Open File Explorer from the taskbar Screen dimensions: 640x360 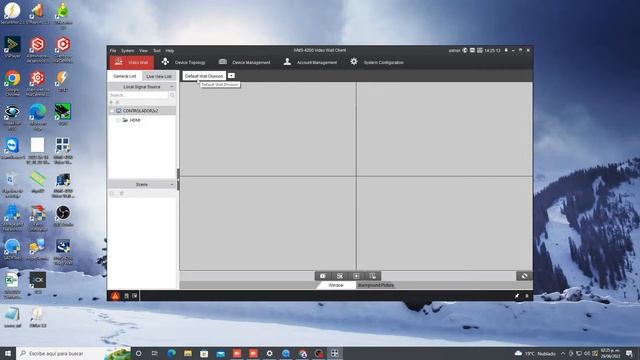click(x=188, y=353)
